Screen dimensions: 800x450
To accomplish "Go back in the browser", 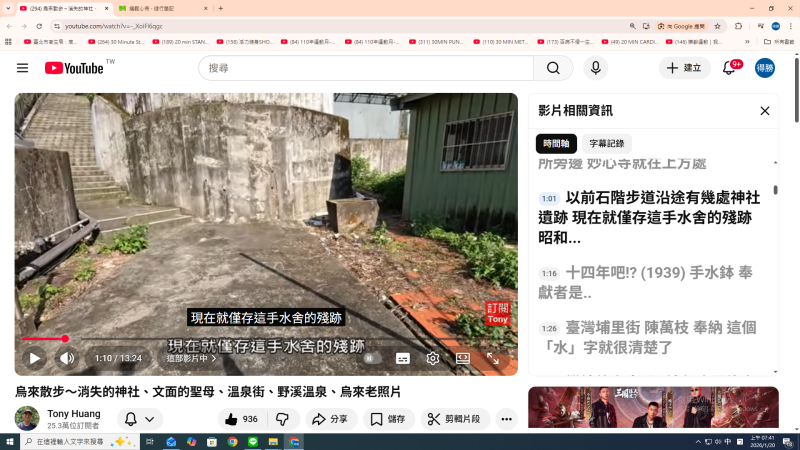I will point(9,26).
